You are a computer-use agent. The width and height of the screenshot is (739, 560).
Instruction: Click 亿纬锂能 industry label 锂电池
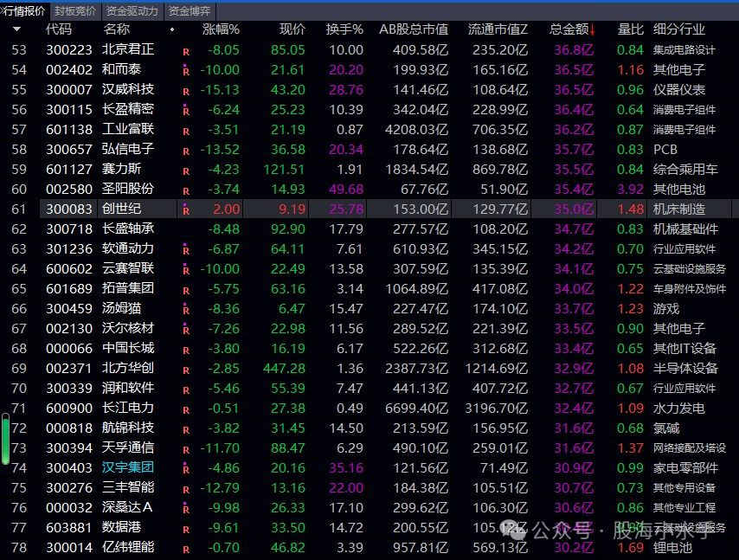(672, 547)
